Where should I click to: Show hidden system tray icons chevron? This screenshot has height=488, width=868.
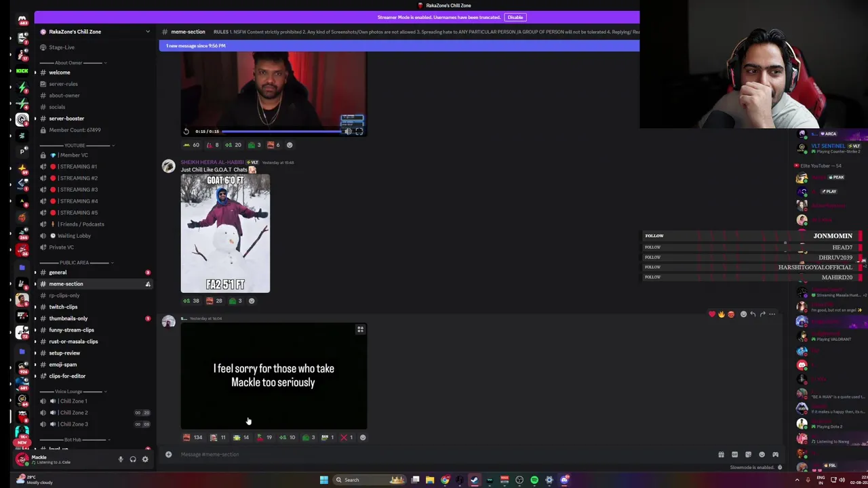(797, 480)
